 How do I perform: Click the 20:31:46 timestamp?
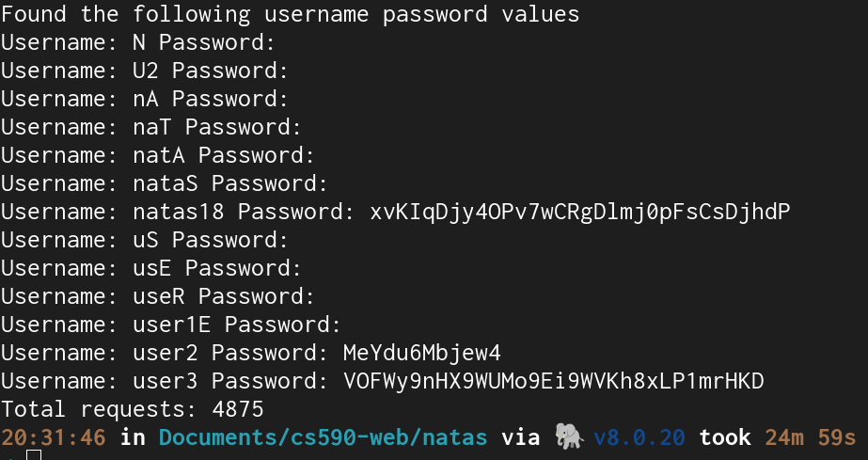click(54, 437)
